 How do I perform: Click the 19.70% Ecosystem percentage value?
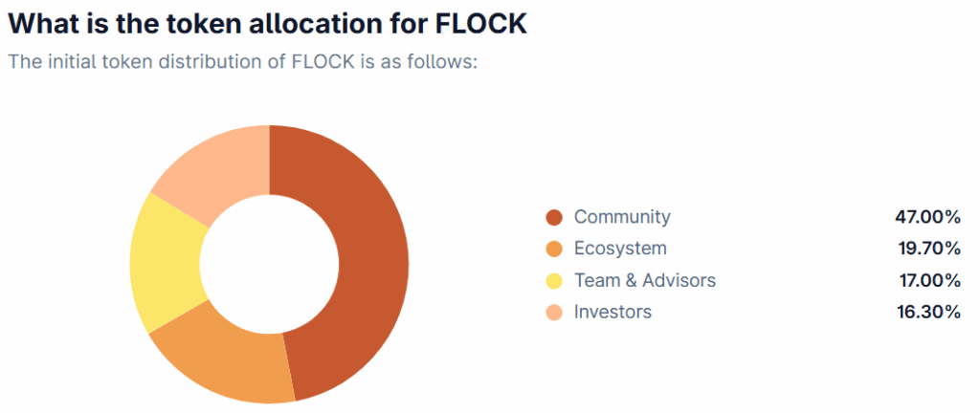(928, 249)
